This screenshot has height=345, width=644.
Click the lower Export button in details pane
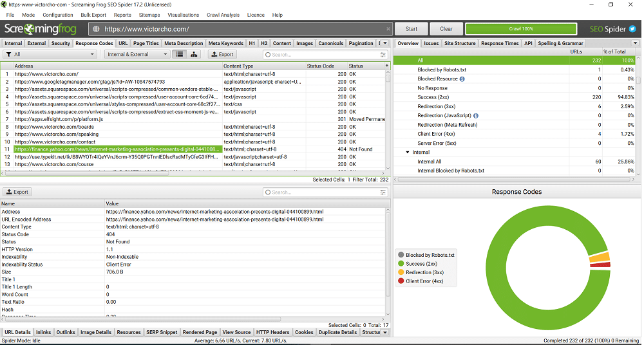tap(17, 192)
